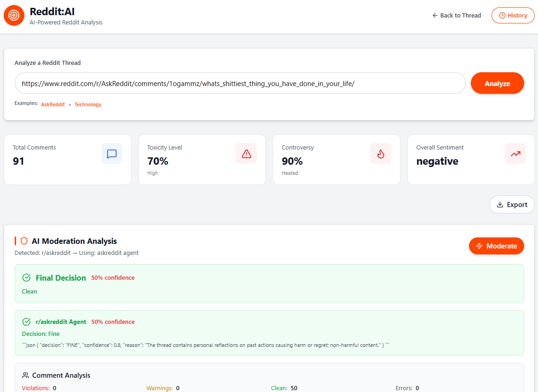Click the Errors: 0 count
The height and width of the screenshot is (392, 538).
click(407, 388)
